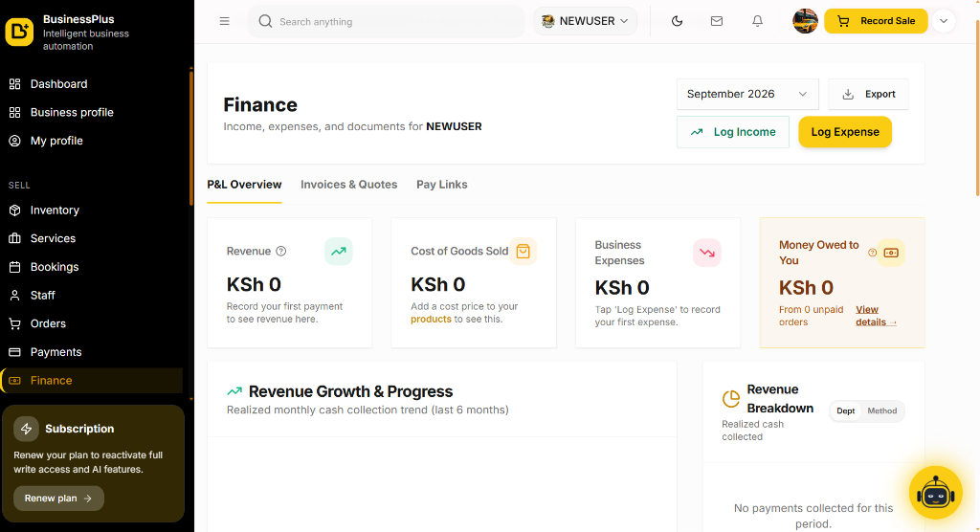The width and height of the screenshot is (980, 532).
Task: Open Payments in sidebar
Action: pyautogui.click(x=94, y=352)
